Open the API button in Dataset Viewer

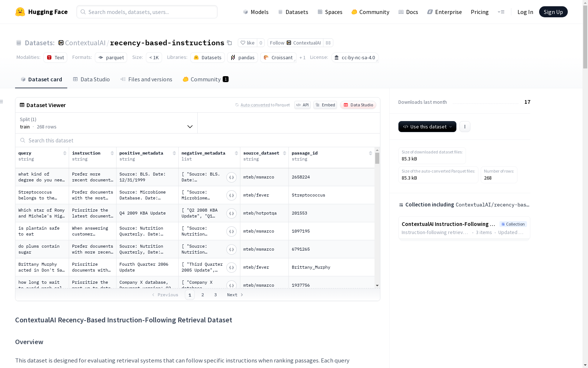(302, 105)
